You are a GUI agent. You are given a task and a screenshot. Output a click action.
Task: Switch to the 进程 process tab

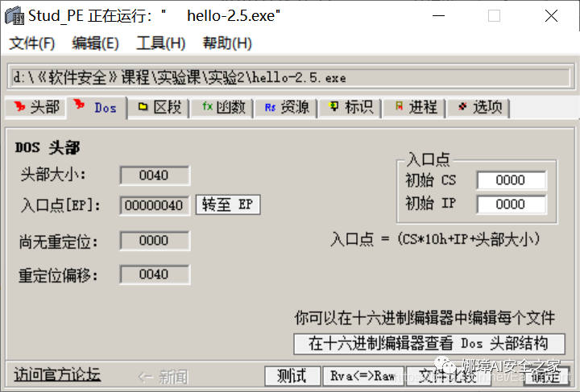click(415, 107)
